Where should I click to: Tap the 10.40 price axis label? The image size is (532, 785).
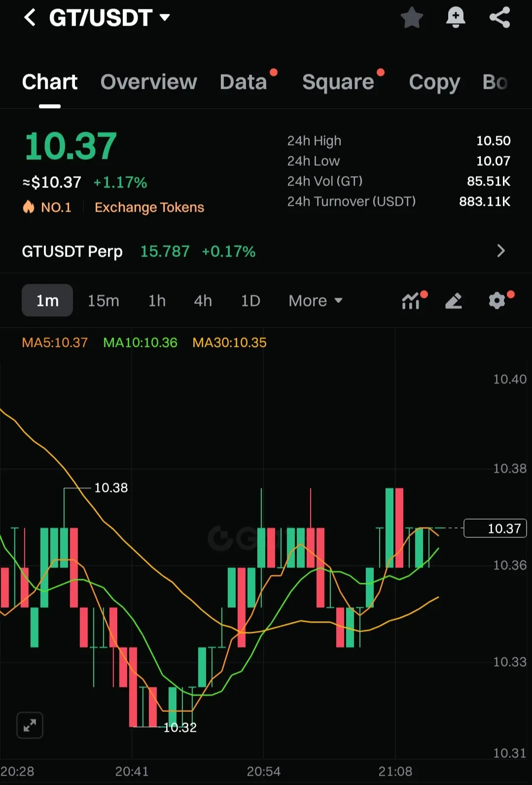click(x=510, y=379)
